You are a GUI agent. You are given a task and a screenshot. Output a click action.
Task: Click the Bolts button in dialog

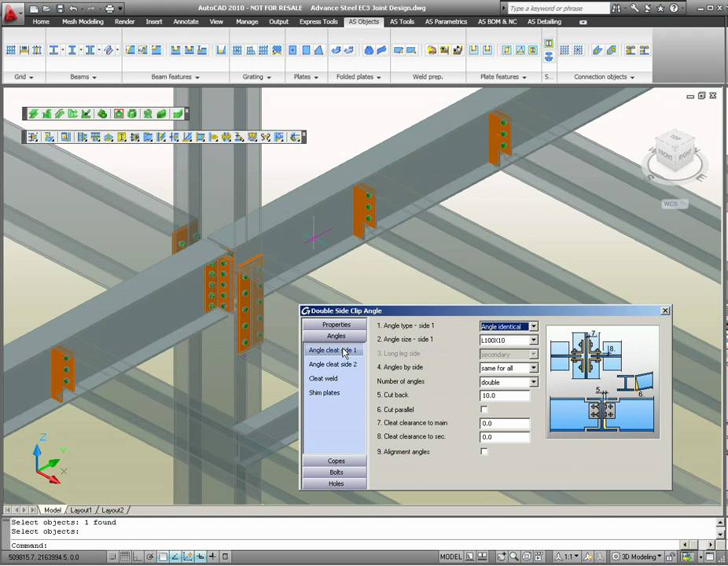[x=336, y=472]
